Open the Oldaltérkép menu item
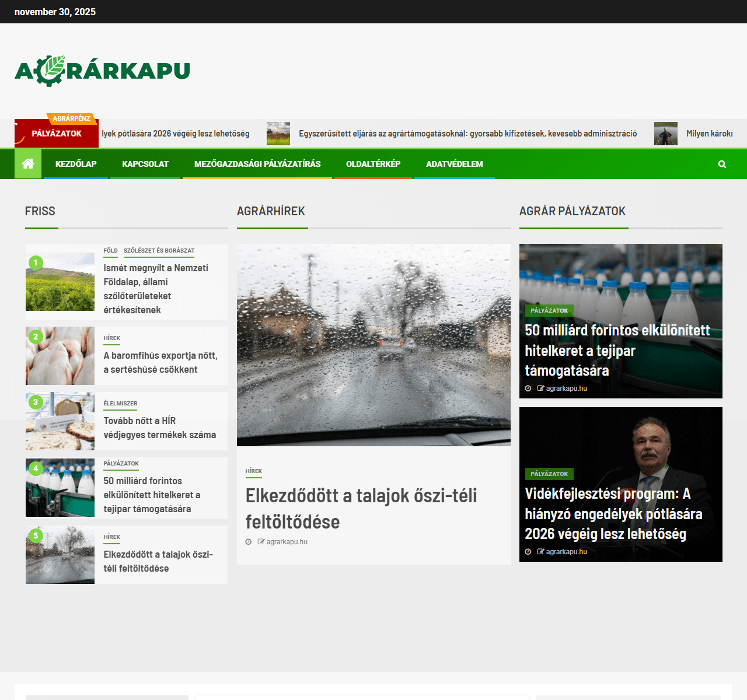Image resolution: width=747 pixels, height=700 pixels. tap(373, 164)
